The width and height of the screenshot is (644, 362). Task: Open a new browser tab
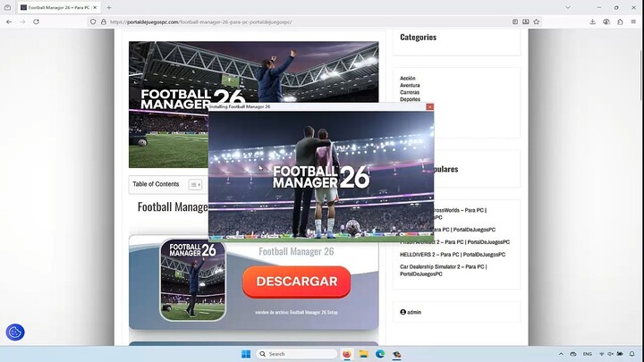click(x=109, y=7)
